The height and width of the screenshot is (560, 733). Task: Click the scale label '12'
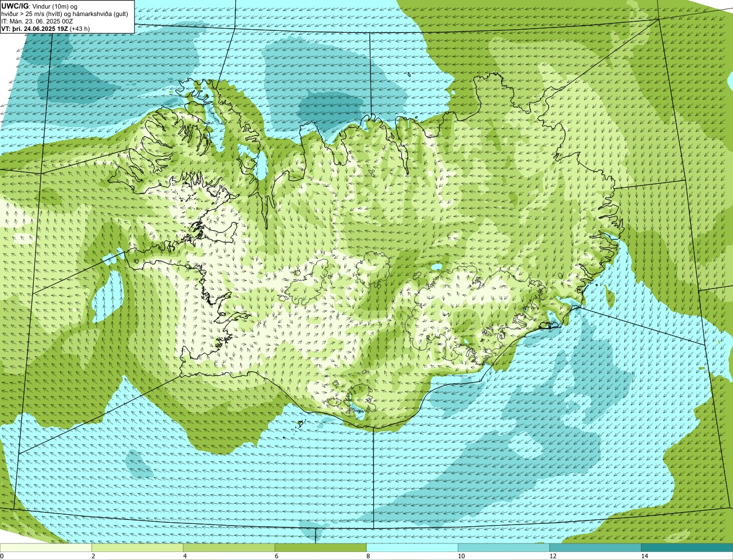553,556
